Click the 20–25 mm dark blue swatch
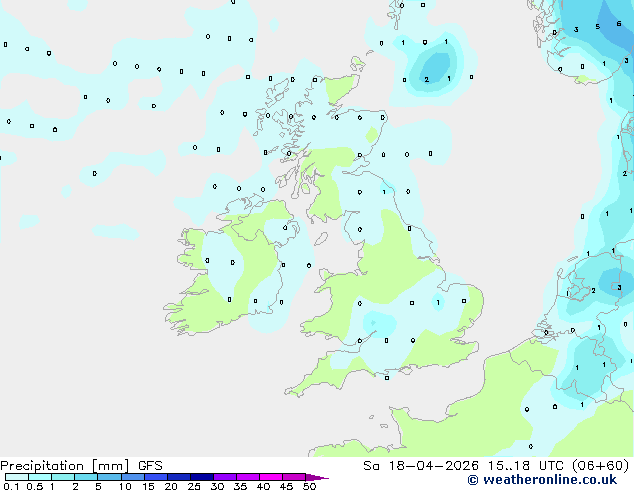634x490 pixels. (179, 477)
